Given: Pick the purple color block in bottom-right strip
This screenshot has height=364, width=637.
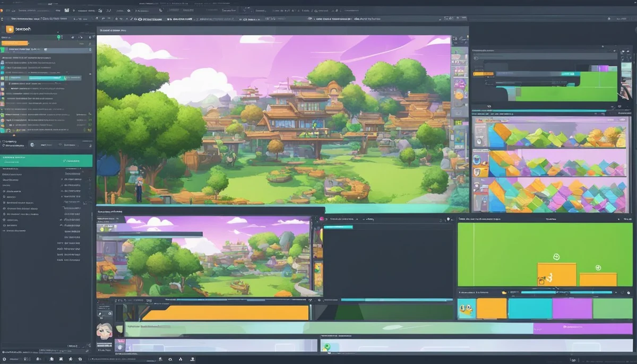Looking at the screenshot, I should pos(572,308).
